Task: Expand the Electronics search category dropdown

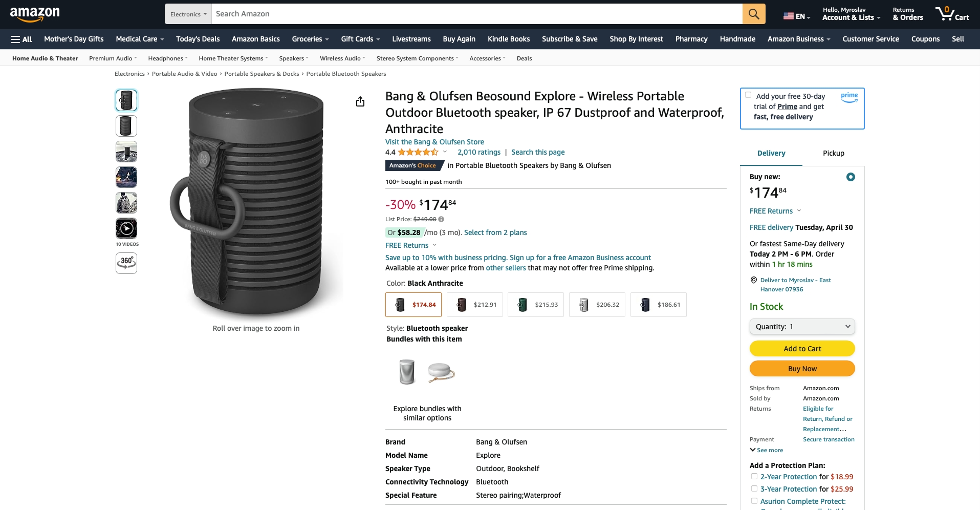Action: click(x=188, y=14)
